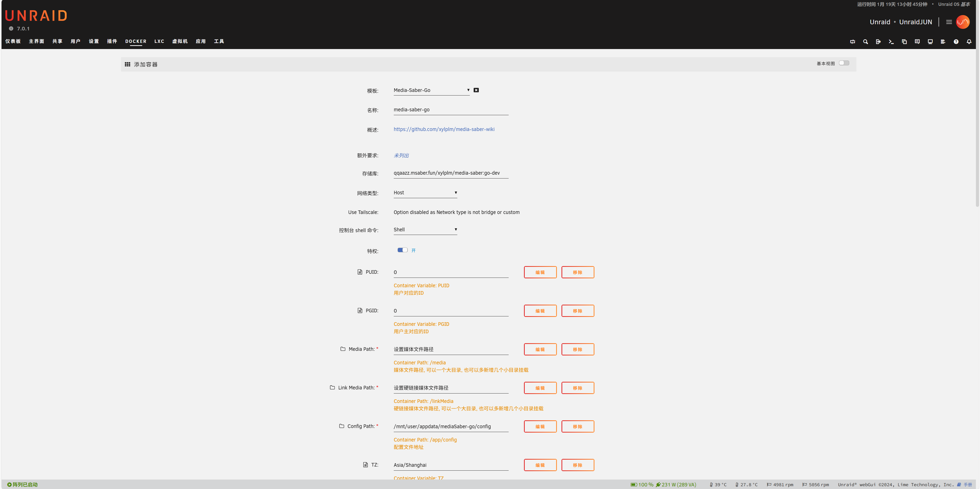The width and height of the screenshot is (980, 489).
Task: Clear the Media-Saber-Go template with X icon
Action: tap(476, 90)
